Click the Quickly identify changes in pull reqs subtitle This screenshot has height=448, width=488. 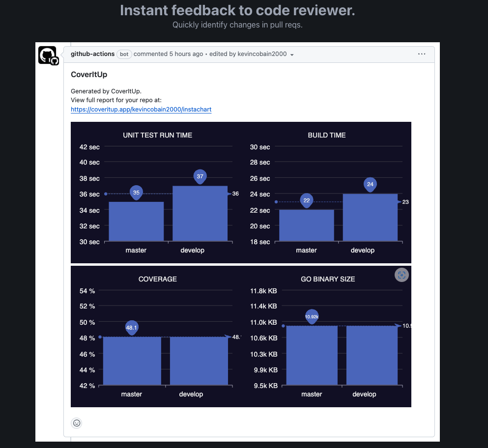point(237,25)
